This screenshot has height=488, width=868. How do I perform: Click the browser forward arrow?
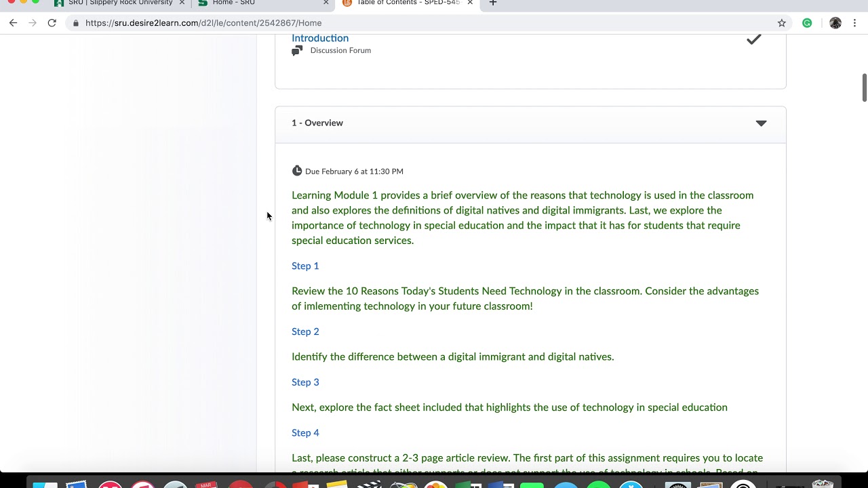(x=32, y=23)
